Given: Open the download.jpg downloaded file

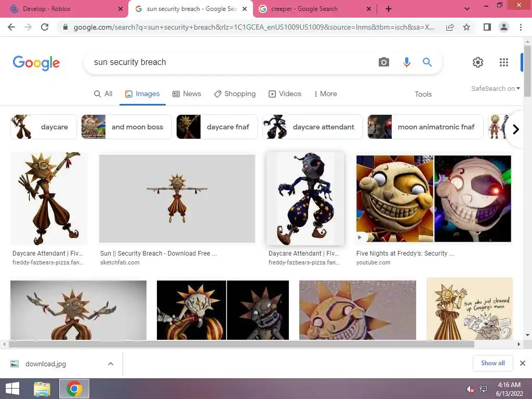Looking at the screenshot, I should point(46,364).
